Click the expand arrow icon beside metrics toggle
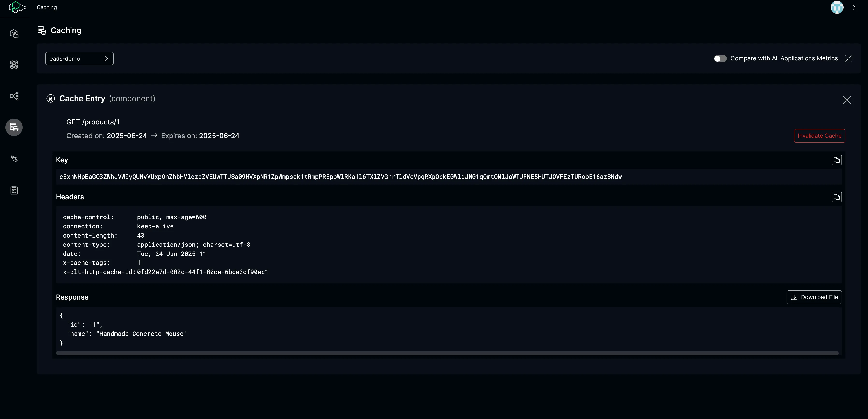This screenshot has width=868, height=419. 848,59
